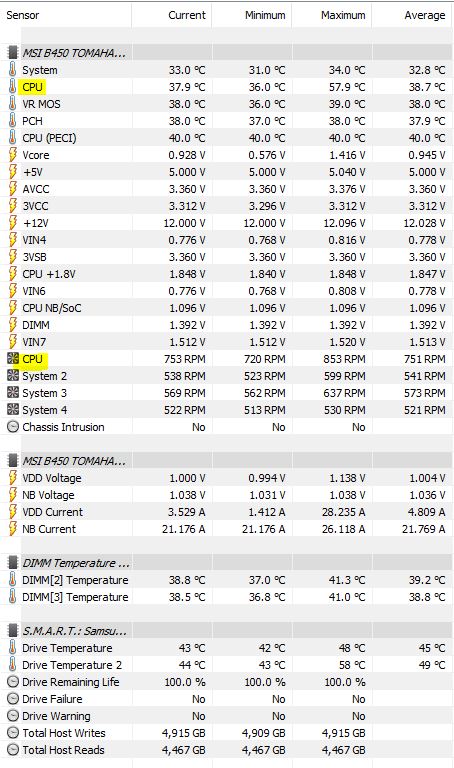Click the fan icon of the 753 RPM CPU row

[13, 359]
